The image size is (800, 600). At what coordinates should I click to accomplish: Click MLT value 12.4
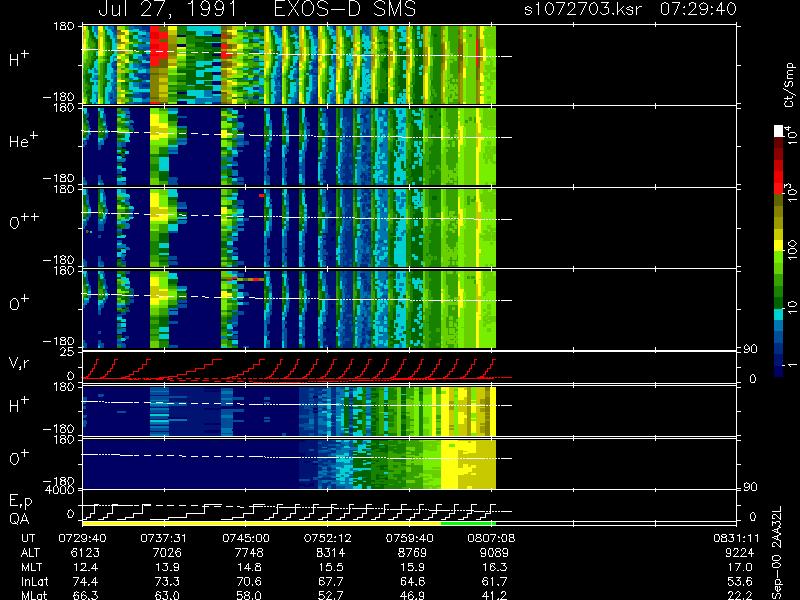pyautogui.click(x=85, y=567)
